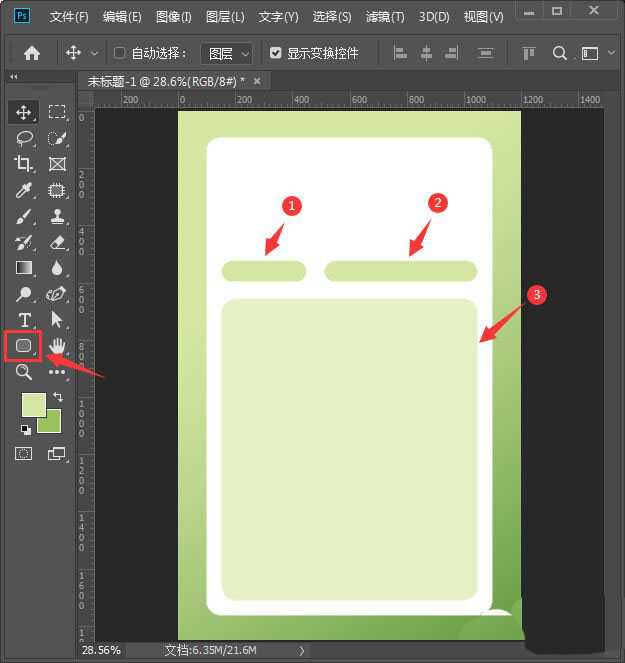
Task: Toggle Quick Mask mode icon
Action: click(23, 454)
